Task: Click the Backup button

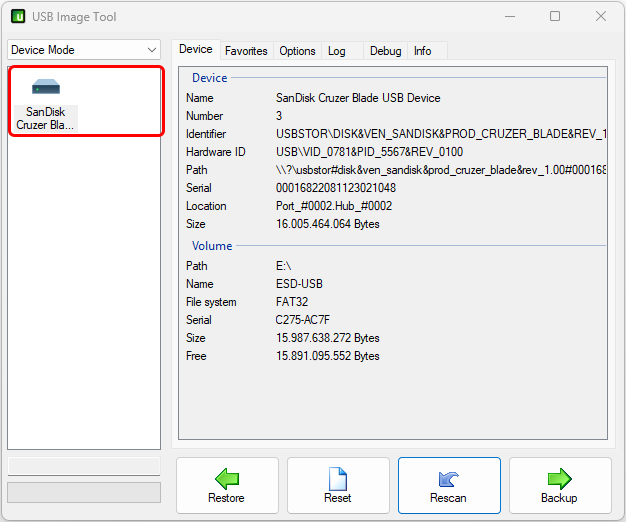Action: click(560, 485)
